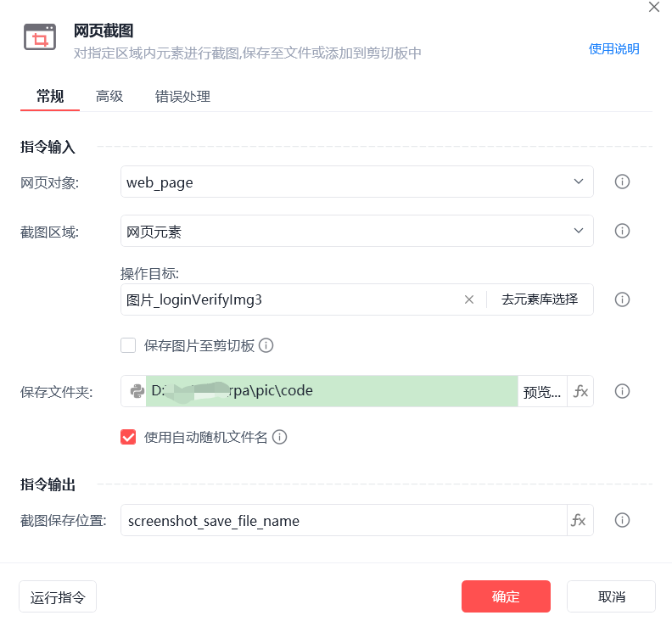Enable 保存图片至剪切板 checkbox
This screenshot has width=672, height=621.
tap(129, 345)
